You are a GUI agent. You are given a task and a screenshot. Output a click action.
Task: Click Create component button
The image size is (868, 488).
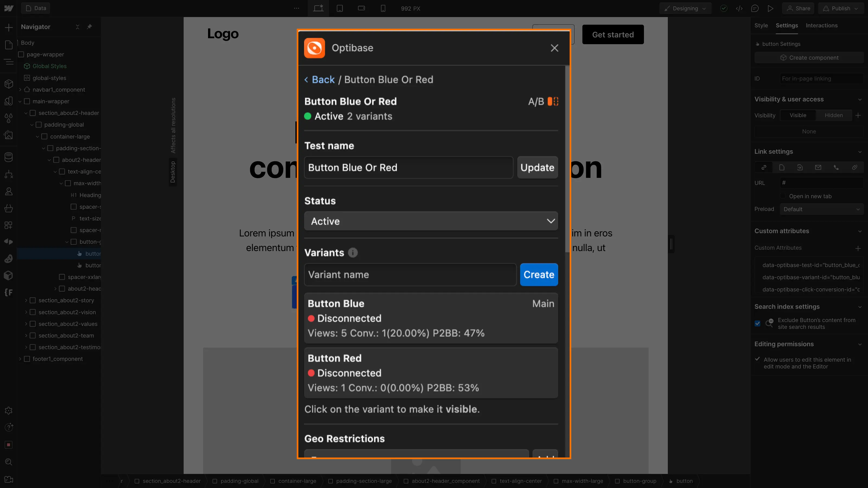809,57
